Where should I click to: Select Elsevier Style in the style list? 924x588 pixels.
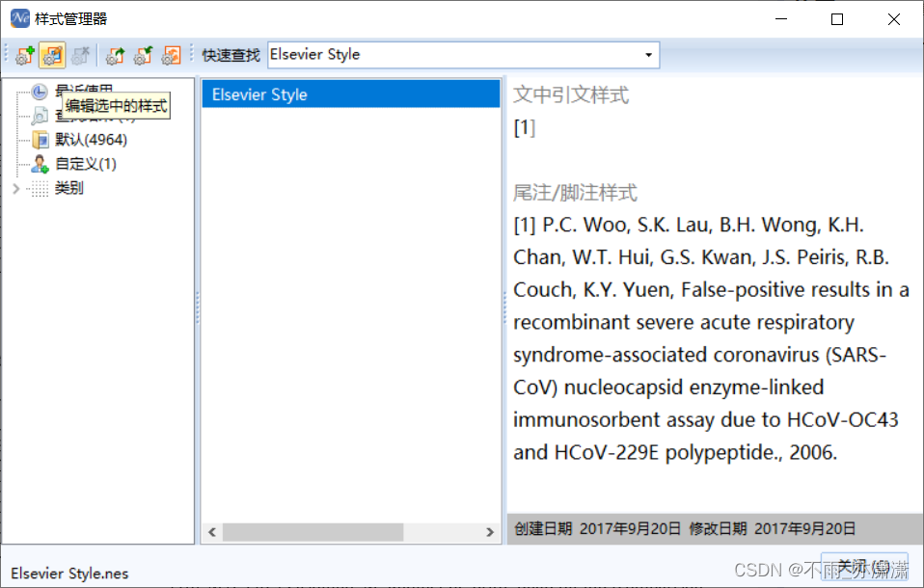(351, 94)
